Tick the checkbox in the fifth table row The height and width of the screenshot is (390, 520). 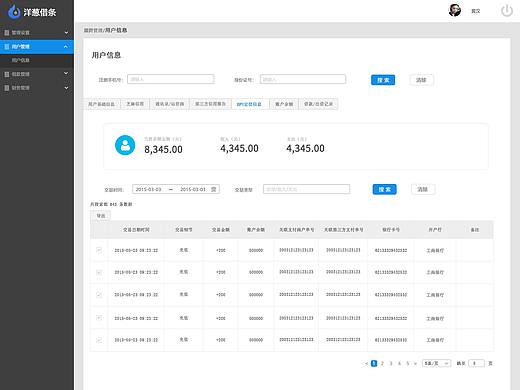(99, 340)
